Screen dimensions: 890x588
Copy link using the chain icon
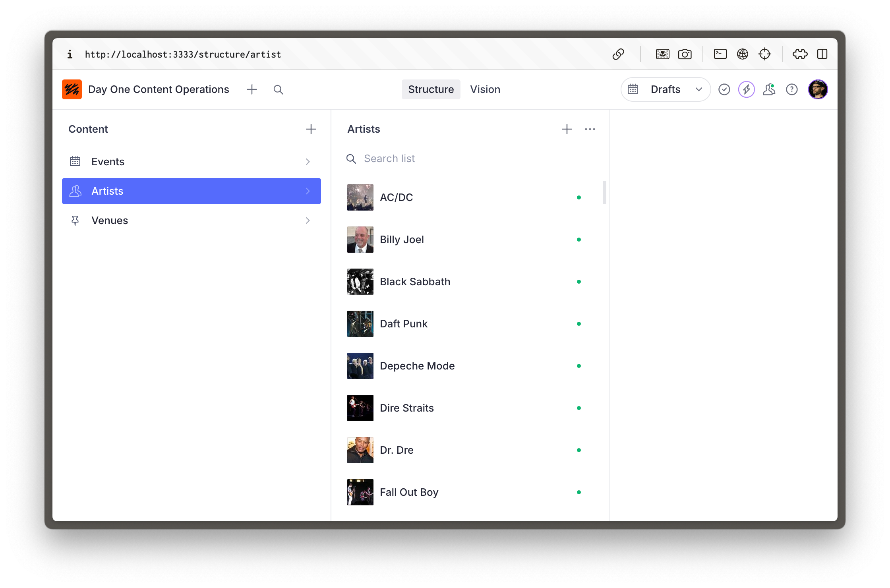tap(618, 54)
